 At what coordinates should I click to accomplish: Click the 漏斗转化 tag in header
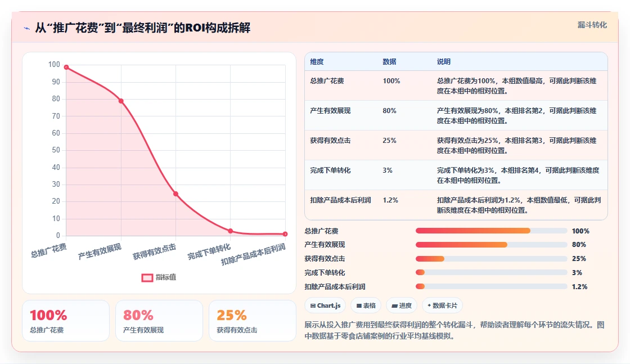coord(592,25)
